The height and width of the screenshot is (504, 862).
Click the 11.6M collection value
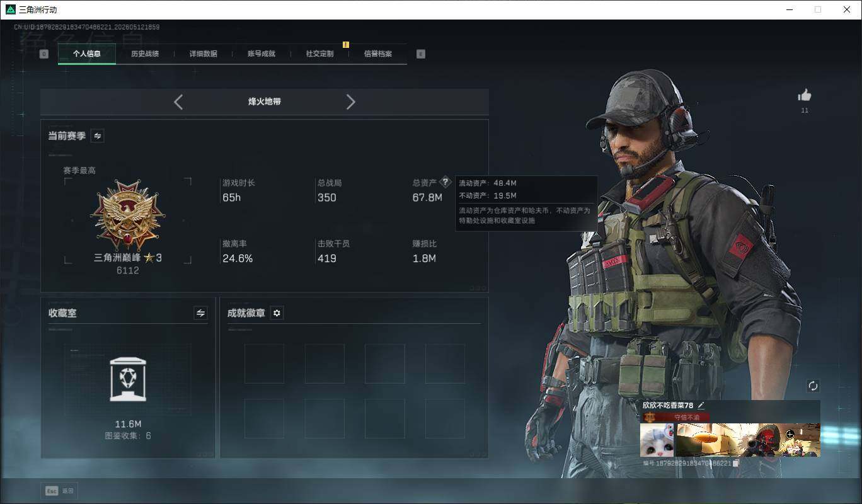point(128,424)
